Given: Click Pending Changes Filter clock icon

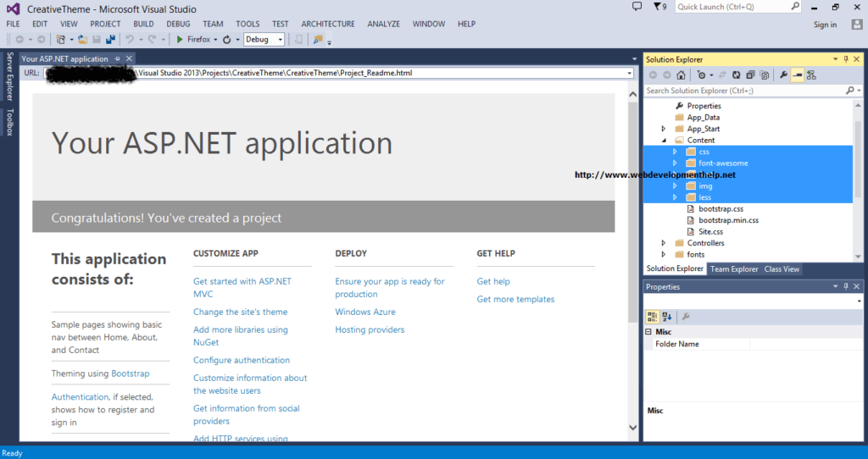Looking at the screenshot, I should click(701, 75).
